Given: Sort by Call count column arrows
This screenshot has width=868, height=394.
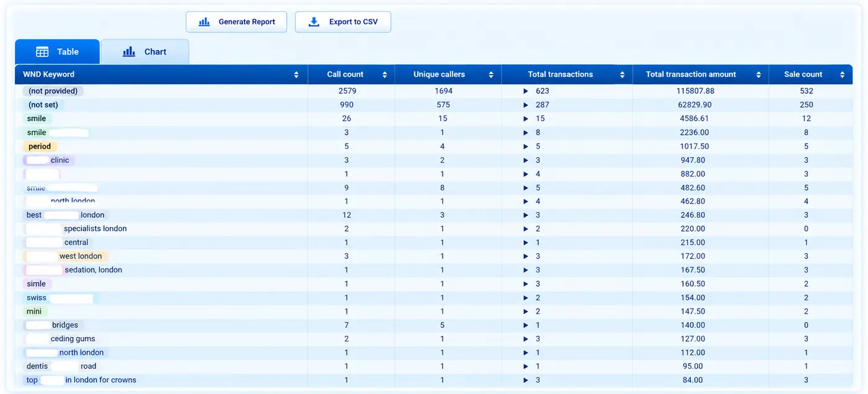Looking at the screenshot, I should click(x=384, y=74).
